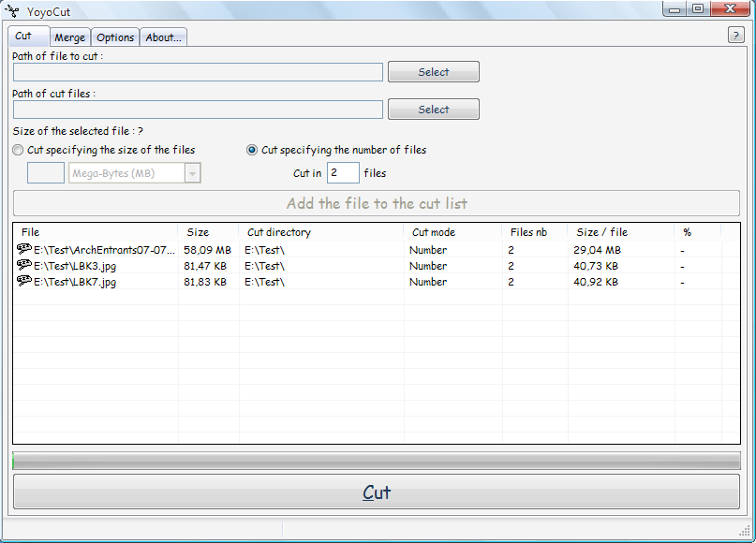756x543 pixels.
Task: Sort by the Size column header
Action: point(208,232)
